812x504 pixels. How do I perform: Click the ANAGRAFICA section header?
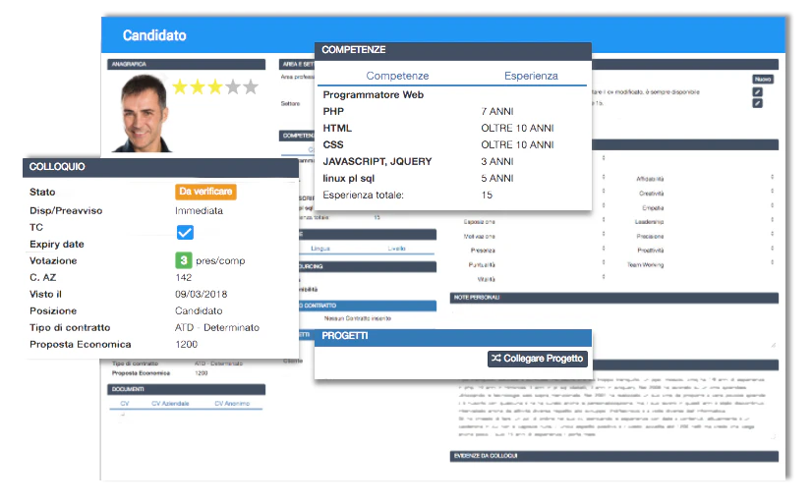pyautogui.click(x=187, y=64)
